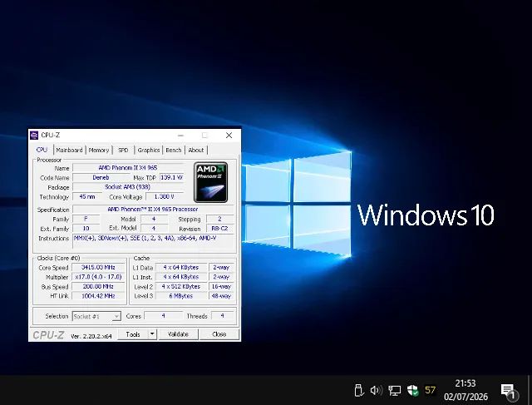The image size is (532, 405).
Task: Click the Tools button
Action: tap(133, 334)
